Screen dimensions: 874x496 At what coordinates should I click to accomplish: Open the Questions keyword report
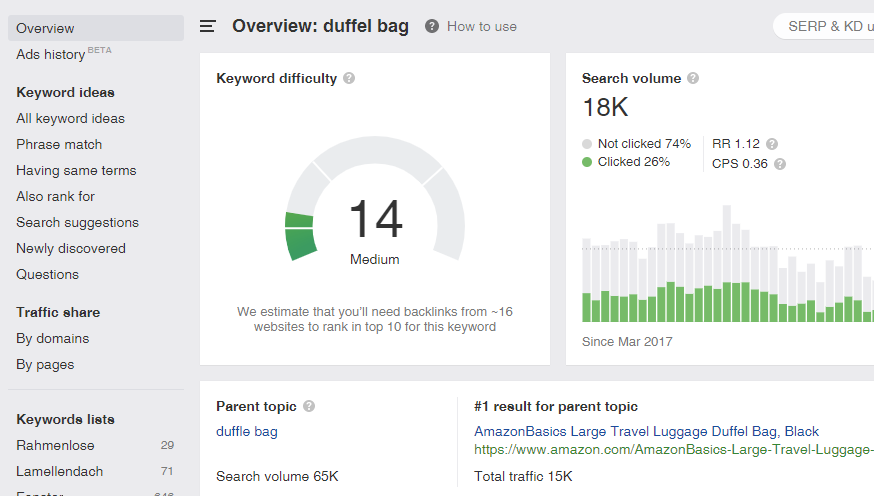pos(47,274)
